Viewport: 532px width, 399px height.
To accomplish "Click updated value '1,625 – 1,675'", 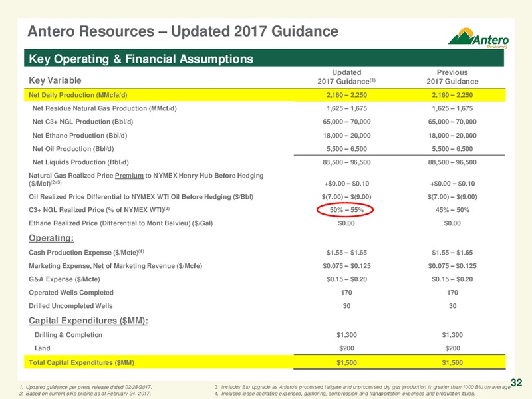I will point(346,108).
